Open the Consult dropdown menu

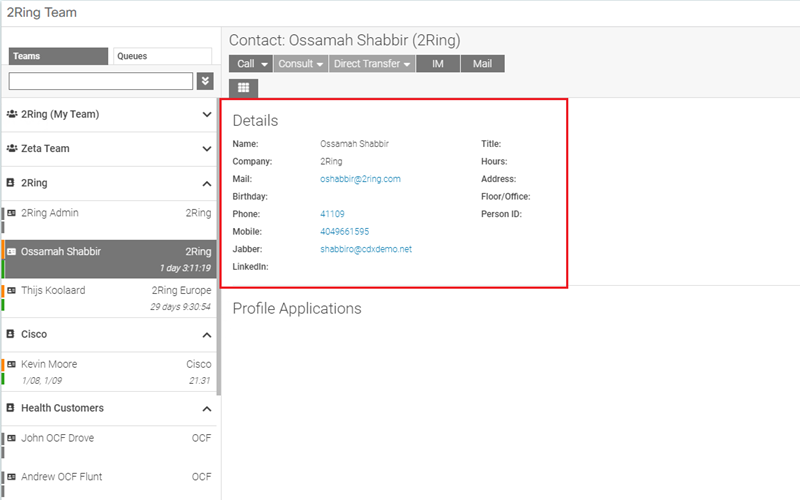[x=301, y=64]
